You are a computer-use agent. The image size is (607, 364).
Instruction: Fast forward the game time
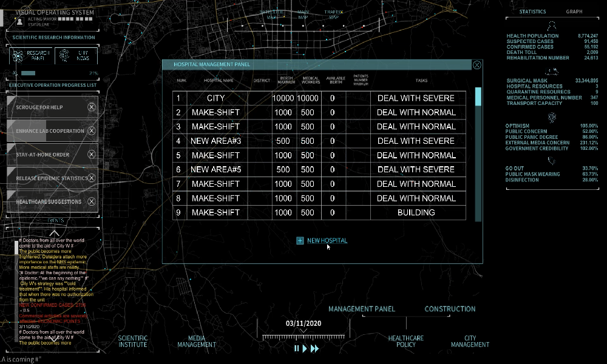coord(314,348)
